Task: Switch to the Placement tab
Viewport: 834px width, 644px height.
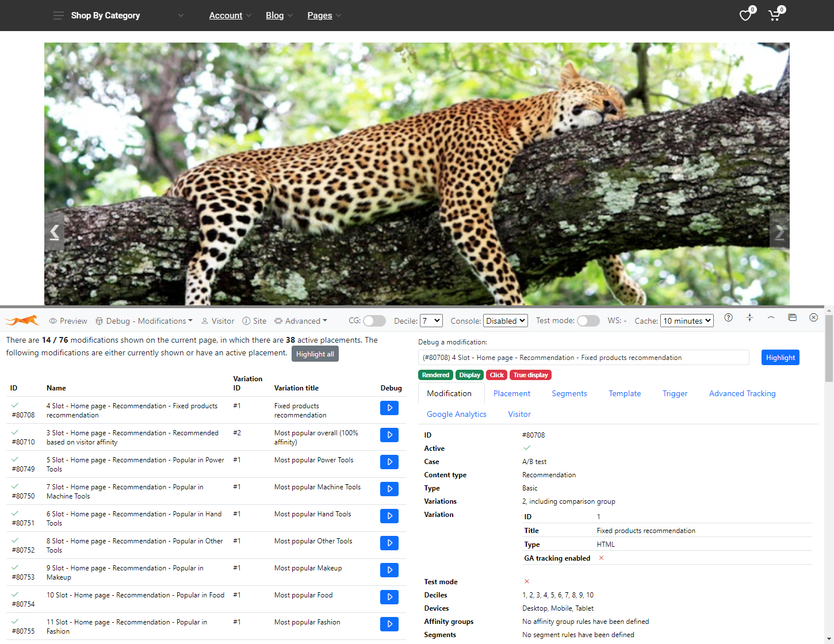Action: 512,393
